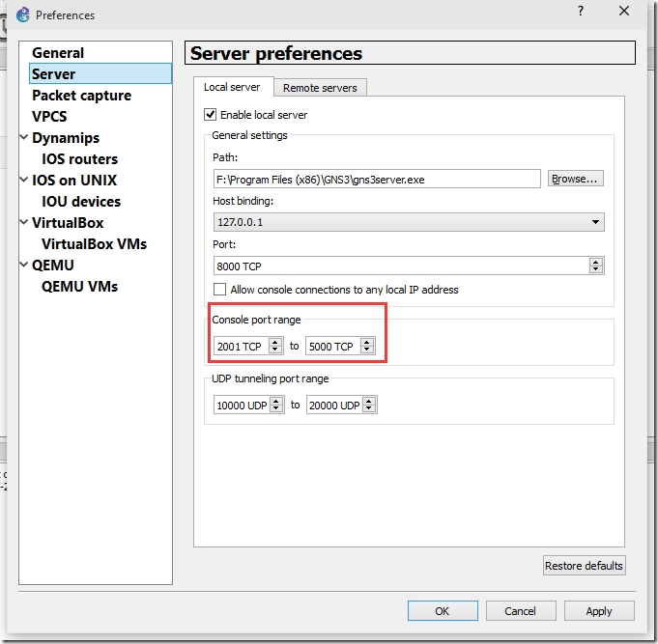
Task: Collapse the VirtualBox tree section
Action: tap(24, 222)
